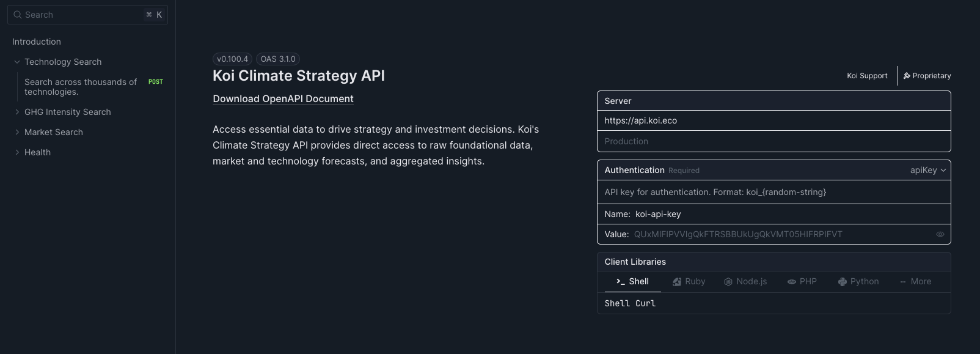Select the Shell client tab

click(632, 281)
